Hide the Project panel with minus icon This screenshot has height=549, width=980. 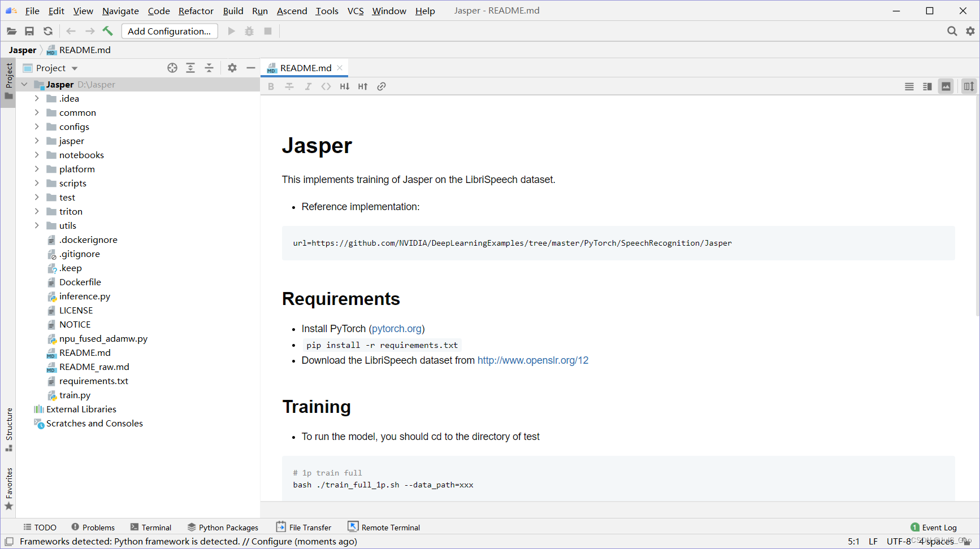pyautogui.click(x=251, y=68)
